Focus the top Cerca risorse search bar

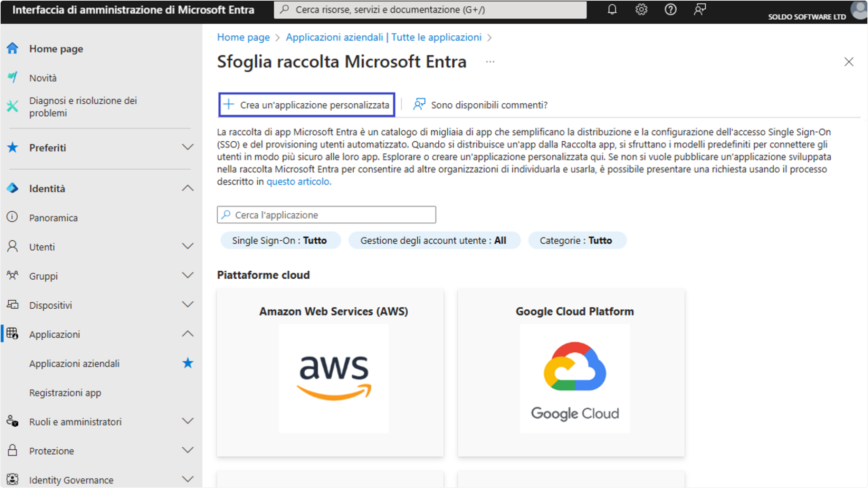pos(430,9)
